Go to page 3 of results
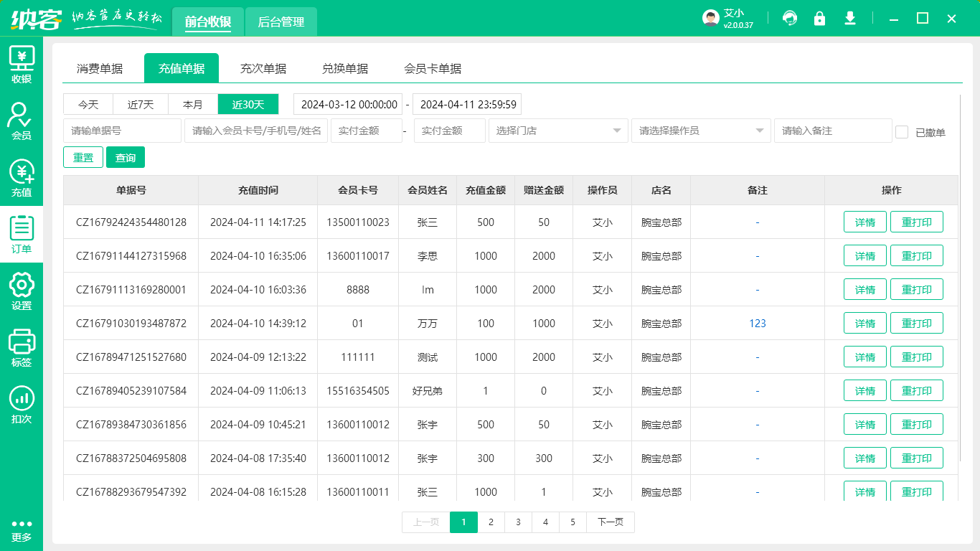 coord(518,522)
